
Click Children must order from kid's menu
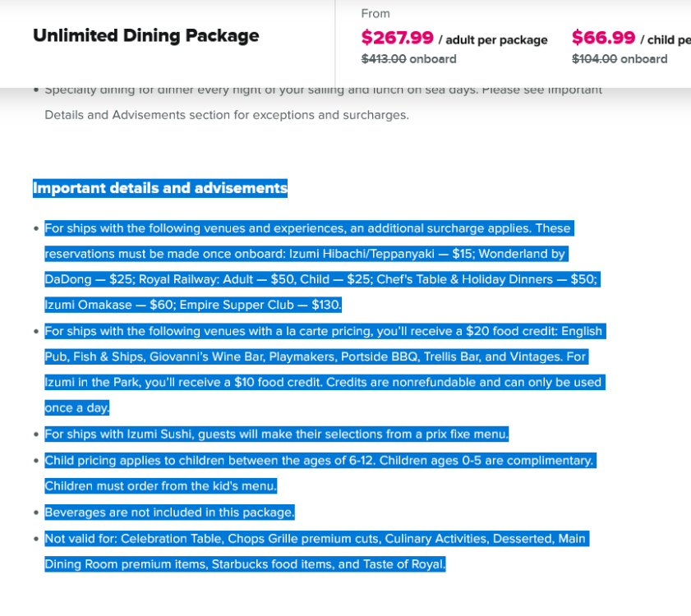(x=161, y=486)
